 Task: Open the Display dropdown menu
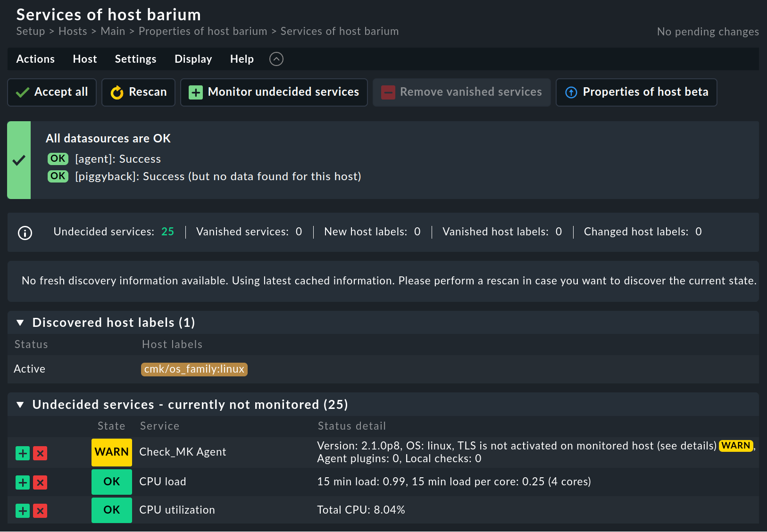coord(193,59)
